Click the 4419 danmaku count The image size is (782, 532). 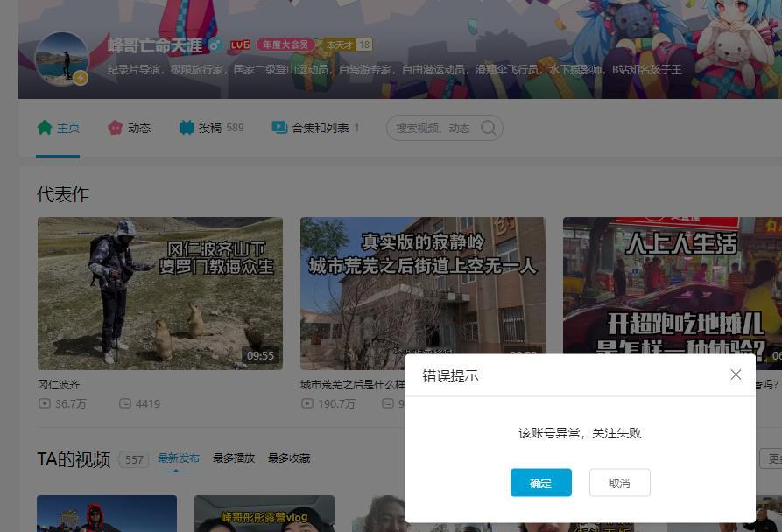click(x=148, y=404)
